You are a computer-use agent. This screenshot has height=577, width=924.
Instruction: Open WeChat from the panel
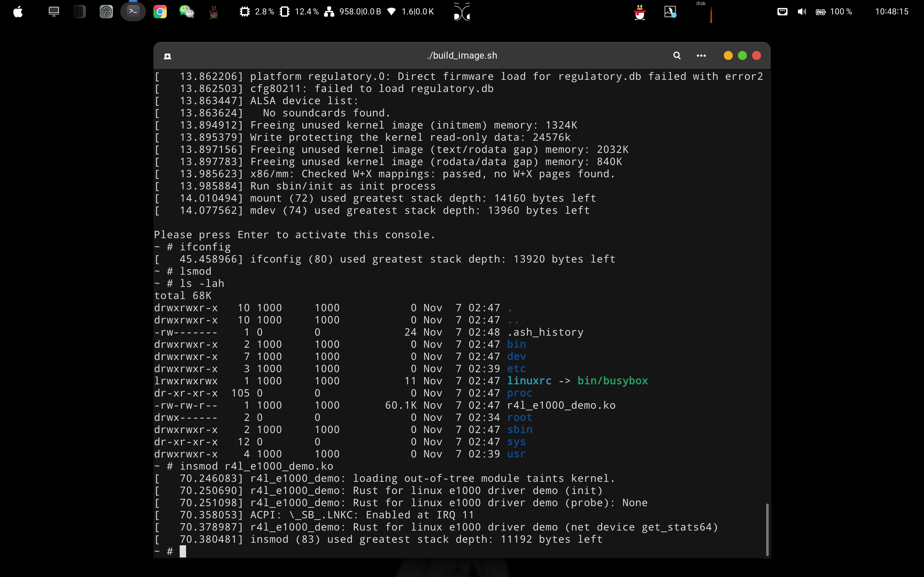187,12
